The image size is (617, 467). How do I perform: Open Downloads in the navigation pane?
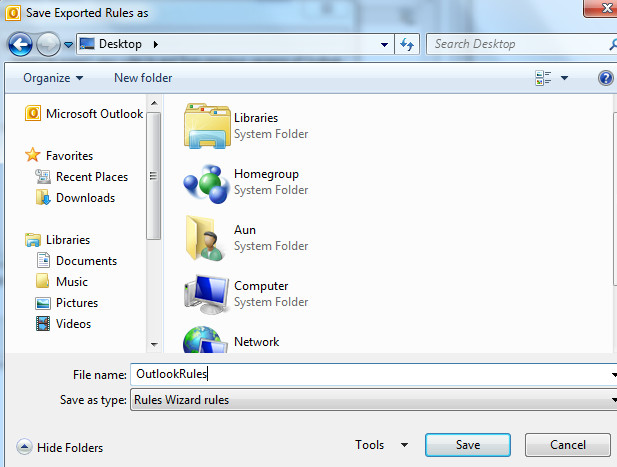pos(85,198)
